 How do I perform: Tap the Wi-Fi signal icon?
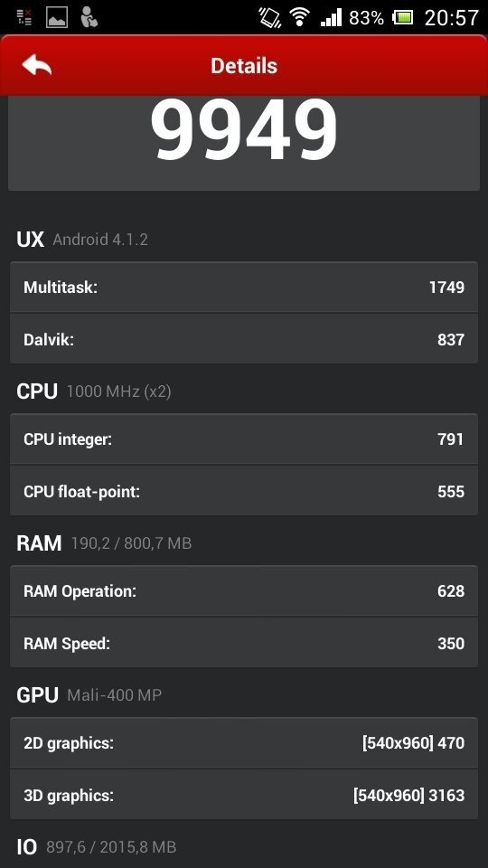tap(300, 17)
